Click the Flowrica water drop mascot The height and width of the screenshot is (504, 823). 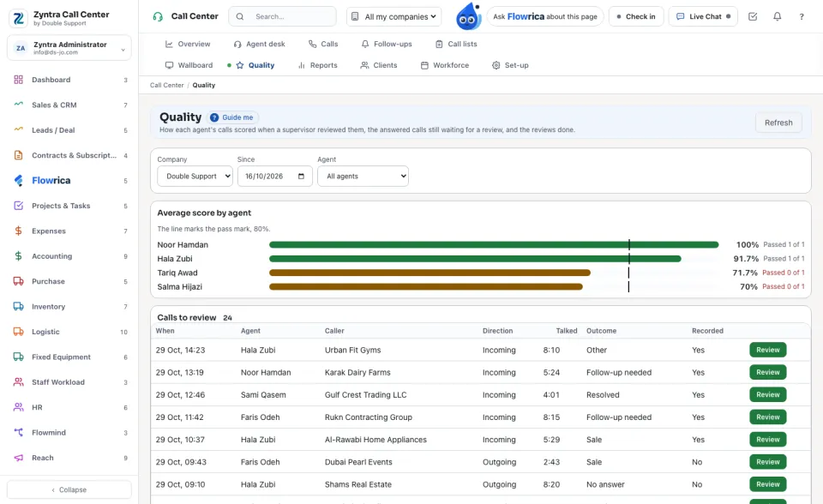pos(468,16)
